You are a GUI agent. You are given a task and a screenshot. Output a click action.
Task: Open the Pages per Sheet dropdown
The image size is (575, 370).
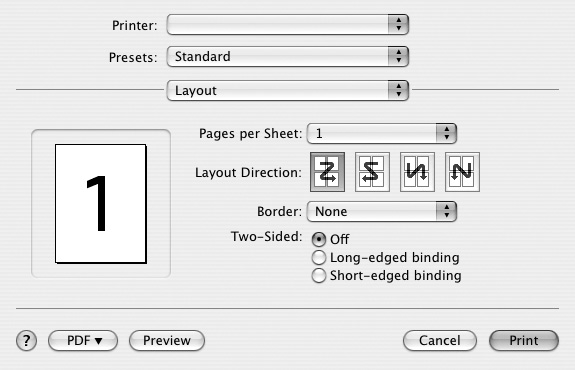point(382,133)
